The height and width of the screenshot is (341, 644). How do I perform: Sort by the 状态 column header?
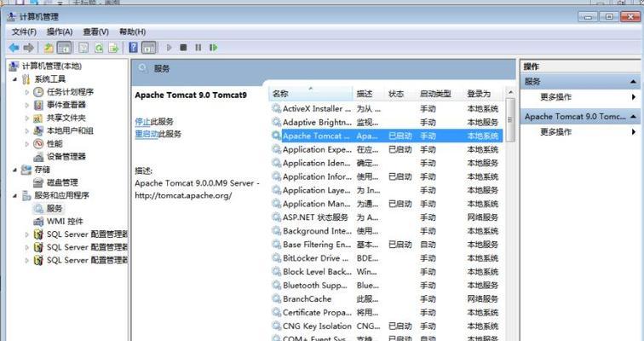point(400,94)
